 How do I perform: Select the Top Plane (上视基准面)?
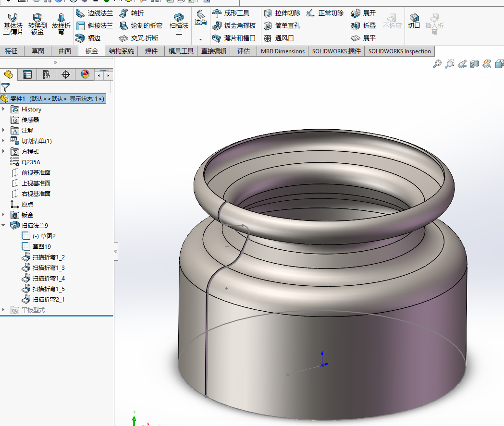tap(31, 183)
